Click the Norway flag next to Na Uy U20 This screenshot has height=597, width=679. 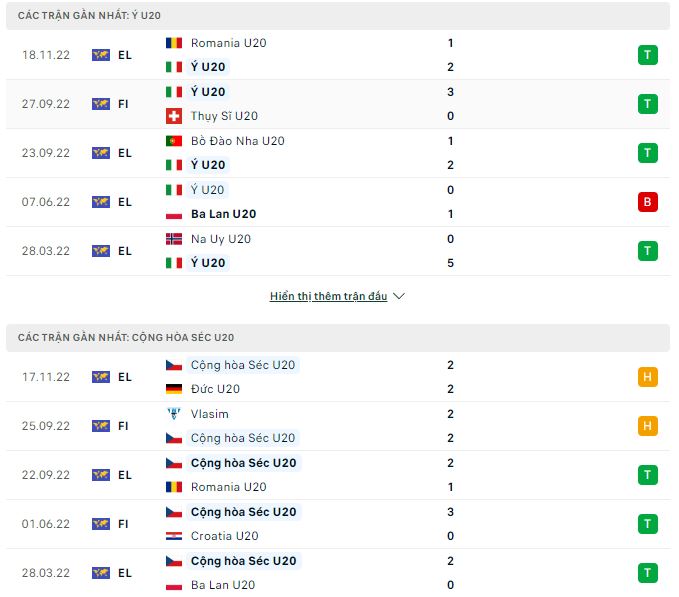click(x=174, y=239)
